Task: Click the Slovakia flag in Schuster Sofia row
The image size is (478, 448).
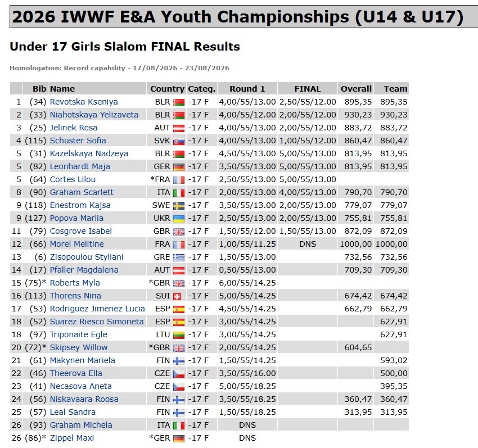Action: coord(179,141)
